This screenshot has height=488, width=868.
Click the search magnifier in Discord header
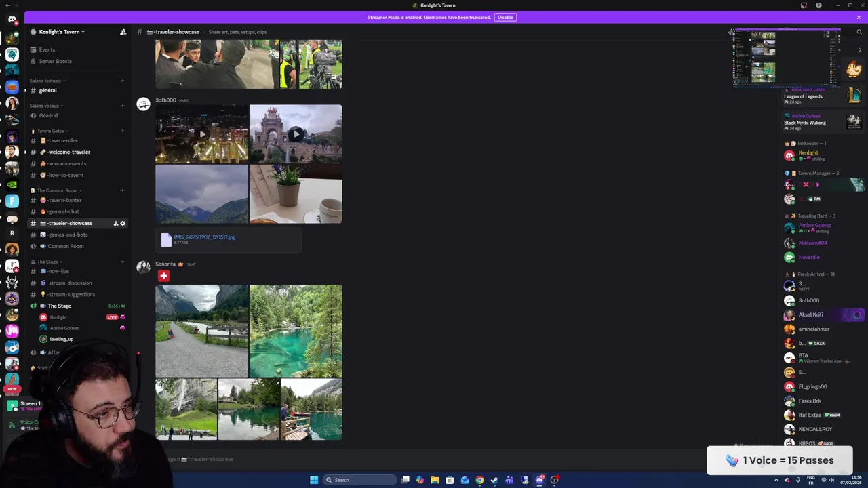(x=859, y=32)
